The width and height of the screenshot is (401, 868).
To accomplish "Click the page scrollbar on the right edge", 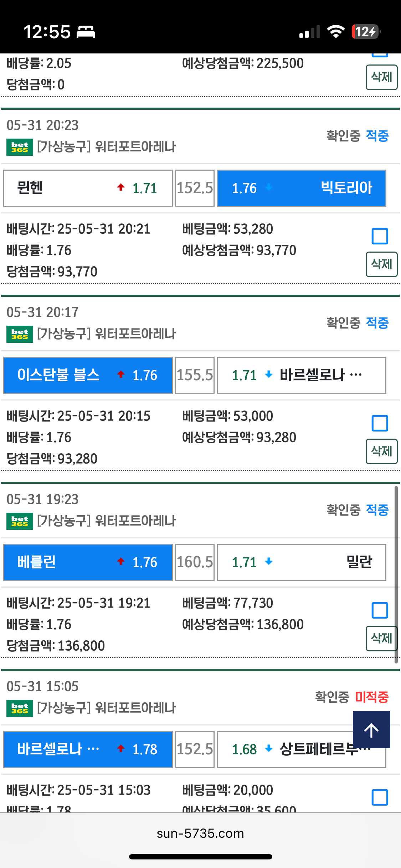I will pyautogui.click(x=396, y=574).
